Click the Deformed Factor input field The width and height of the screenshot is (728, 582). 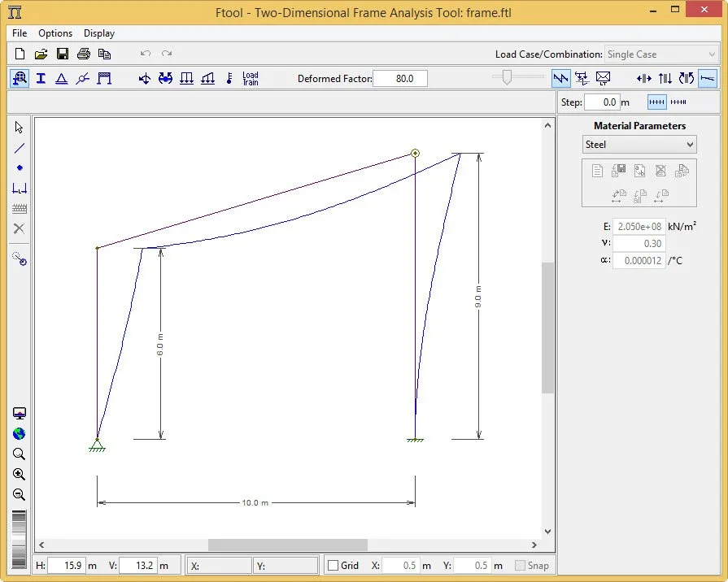coord(400,78)
